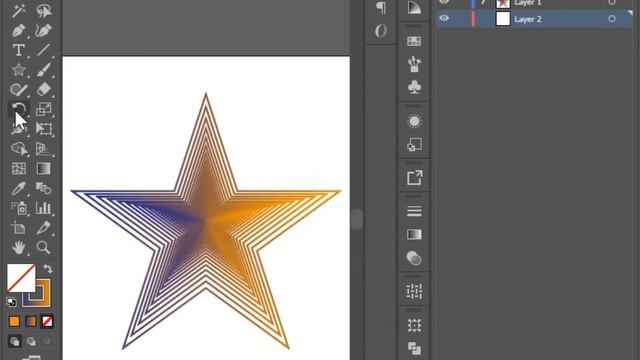Select the Lasso tool
This screenshot has width=640, height=360.
click(43, 11)
